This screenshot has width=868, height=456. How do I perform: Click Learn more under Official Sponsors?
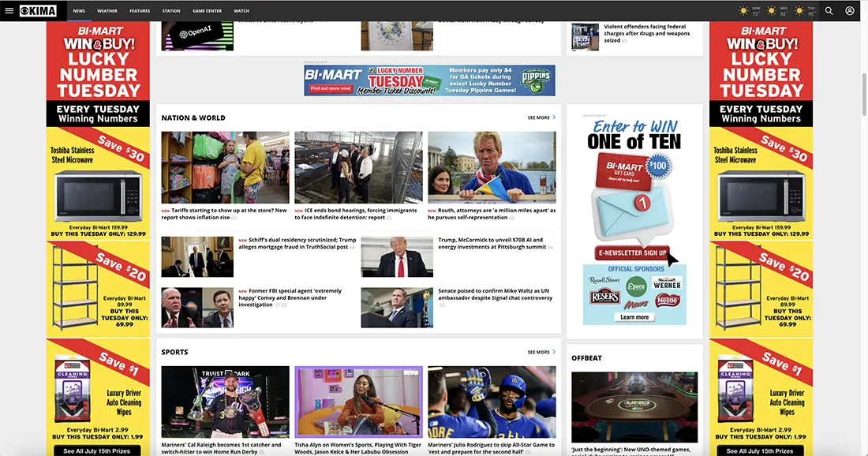[x=634, y=317]
